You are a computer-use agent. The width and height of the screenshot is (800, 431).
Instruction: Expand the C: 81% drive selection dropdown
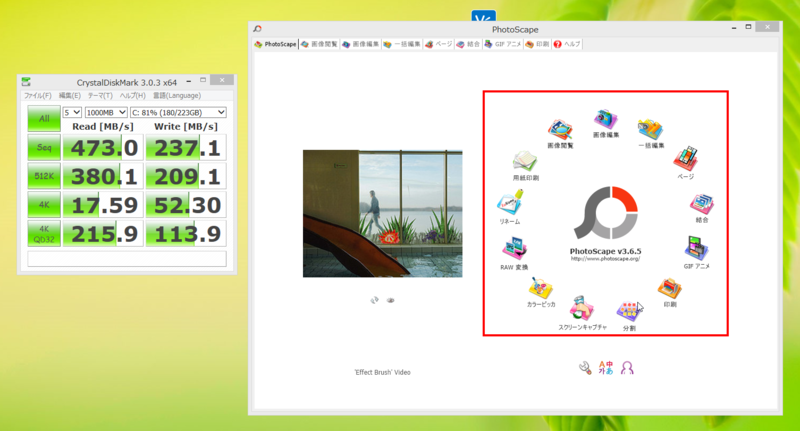(178, 112)
